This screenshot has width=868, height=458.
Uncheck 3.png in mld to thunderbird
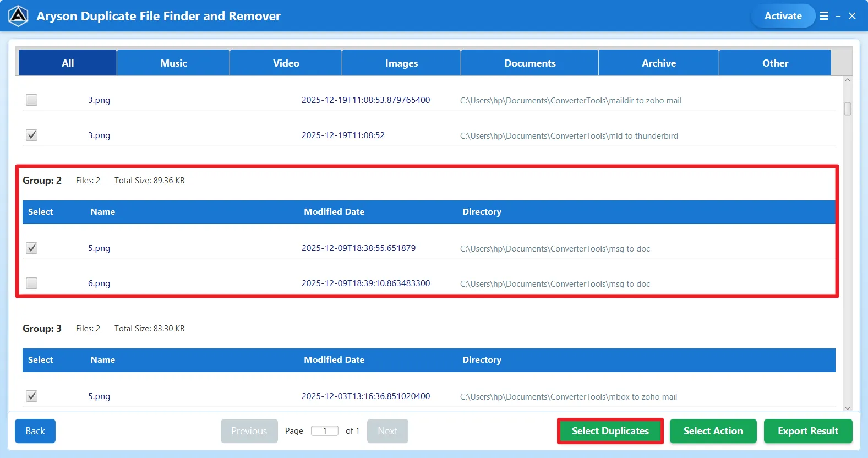tap(32, 135)
